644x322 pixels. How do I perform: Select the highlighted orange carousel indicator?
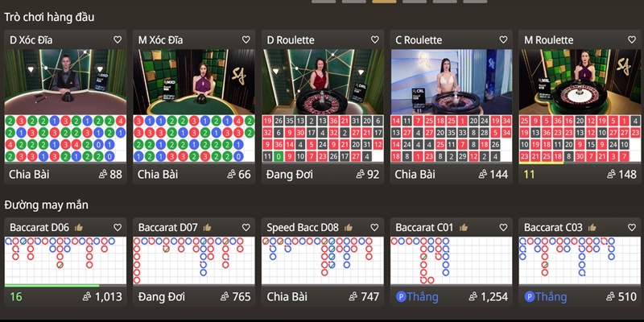[x=384, y=2]
